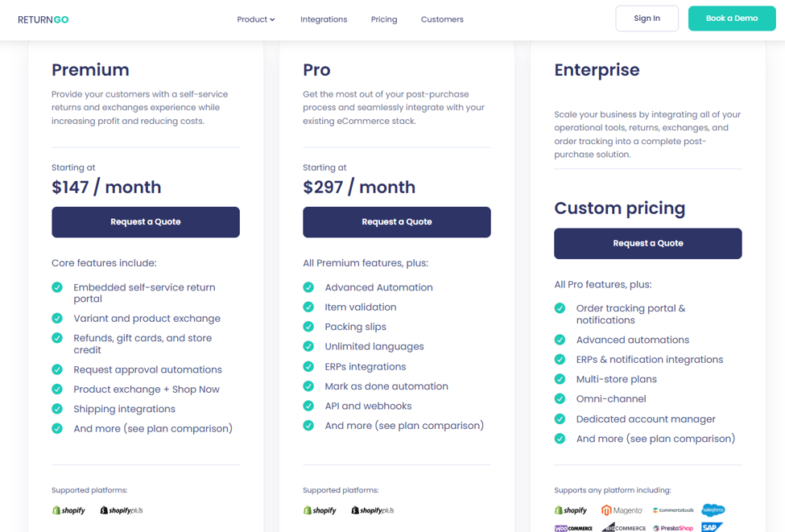The image size is (785, 532).
Task: Select Customers in the top navigation
Action: point(442,19)
